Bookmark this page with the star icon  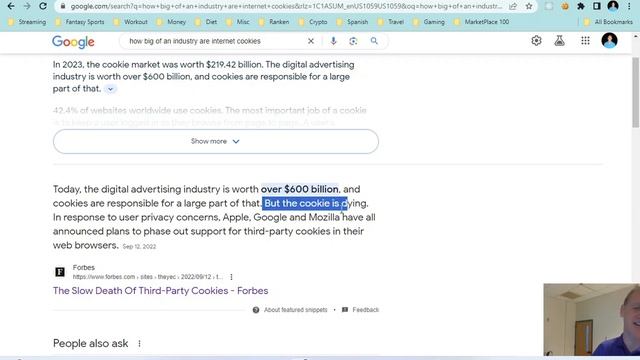pos(529,6)
